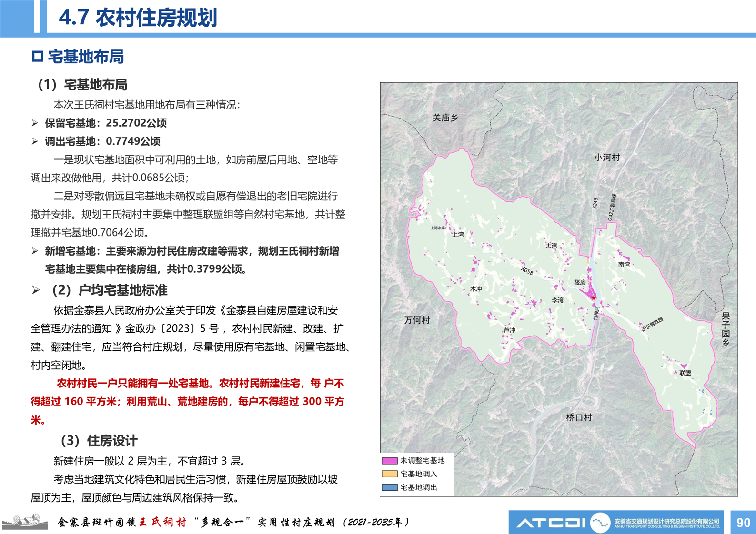Click the map label "木冲"
This screenshot has height=534, width=756.
pyautogui.click(x=476, y=288)
